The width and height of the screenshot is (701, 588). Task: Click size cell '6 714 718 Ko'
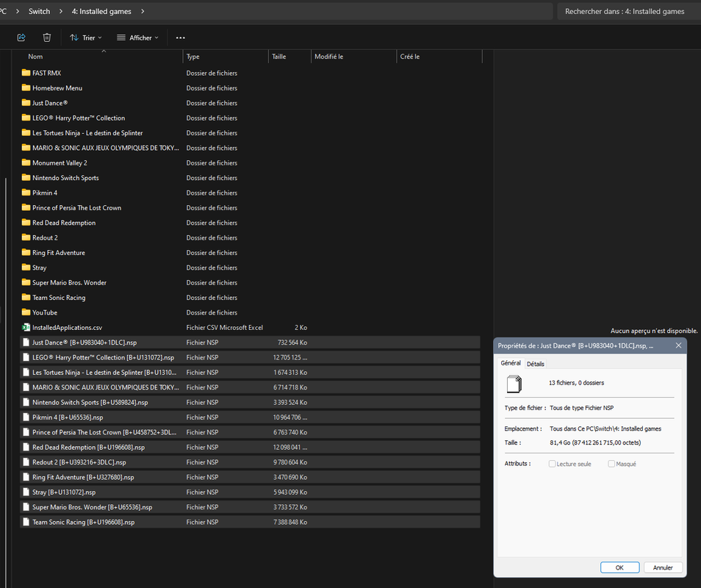tap(290, 387)
